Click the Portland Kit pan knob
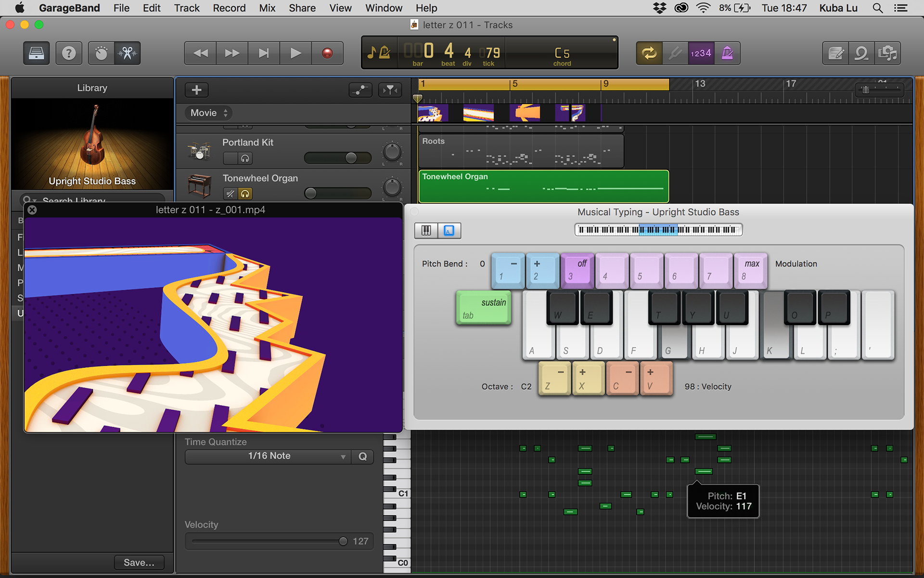 coord(392,152)
